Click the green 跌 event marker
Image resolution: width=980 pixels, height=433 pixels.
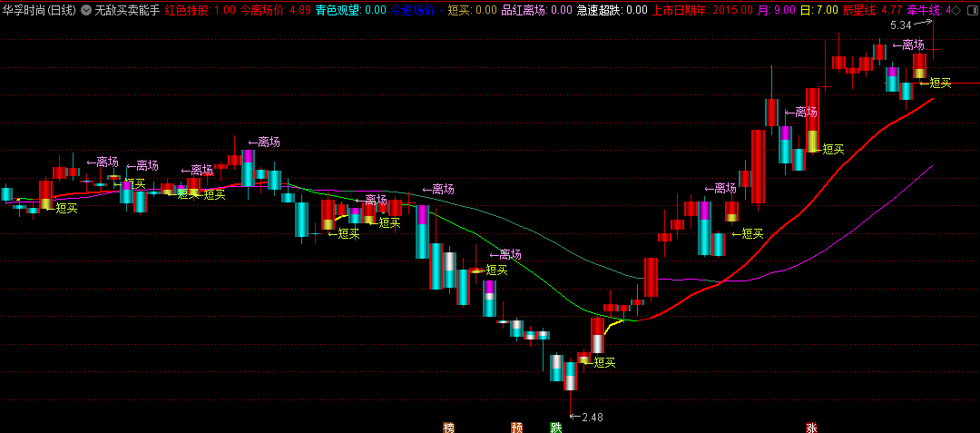tap(555, 428)
